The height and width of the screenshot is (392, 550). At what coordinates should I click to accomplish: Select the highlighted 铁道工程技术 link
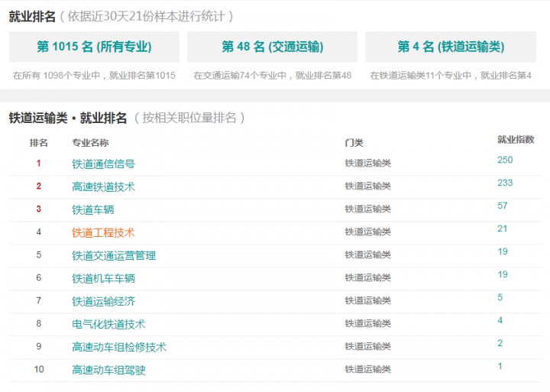[x=103, y=232]
